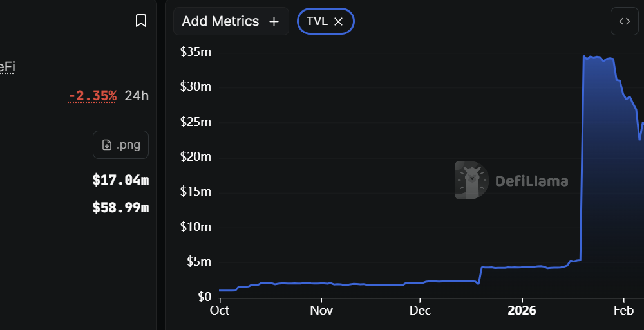Image resolution: width=644 pixels, height=330 pixels.
Task: Open the partially visible eFi link
Action: pyautogui.click(x=7, y=67)
